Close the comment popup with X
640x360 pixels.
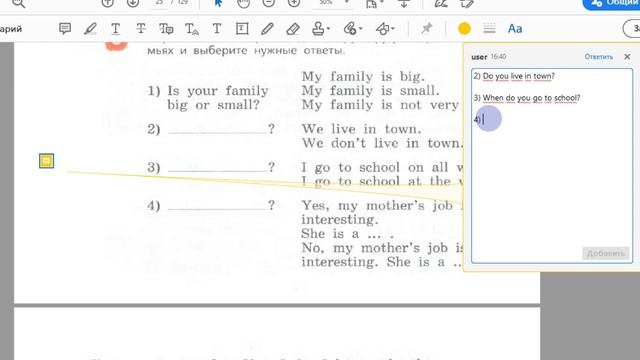tap(627, 57)
